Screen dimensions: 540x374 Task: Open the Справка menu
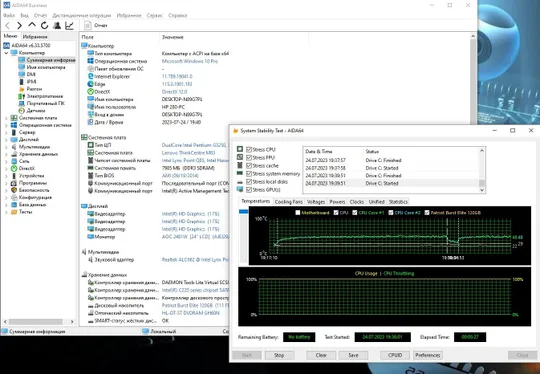point(178,15)
